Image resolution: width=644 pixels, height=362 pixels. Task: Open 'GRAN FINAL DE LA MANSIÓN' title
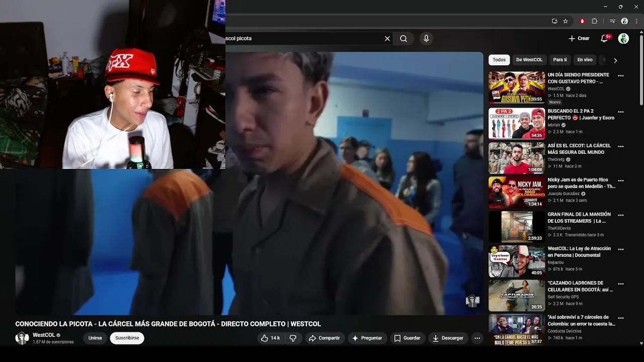(x=579, y=218)
